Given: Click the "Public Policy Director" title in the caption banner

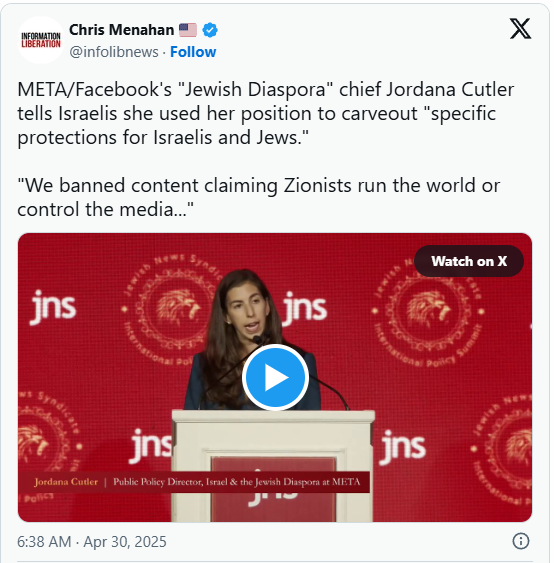Looking at the screenshot, I should click(x=237, y=482).
